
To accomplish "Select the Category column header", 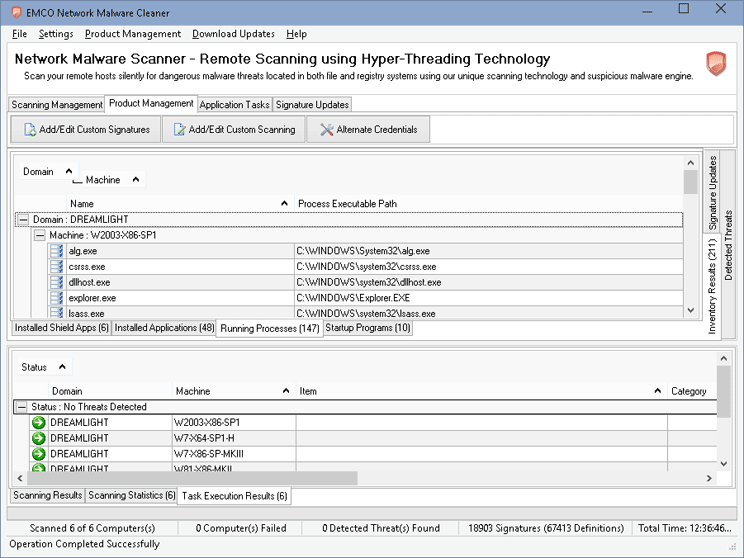I will tap(692, 391).
